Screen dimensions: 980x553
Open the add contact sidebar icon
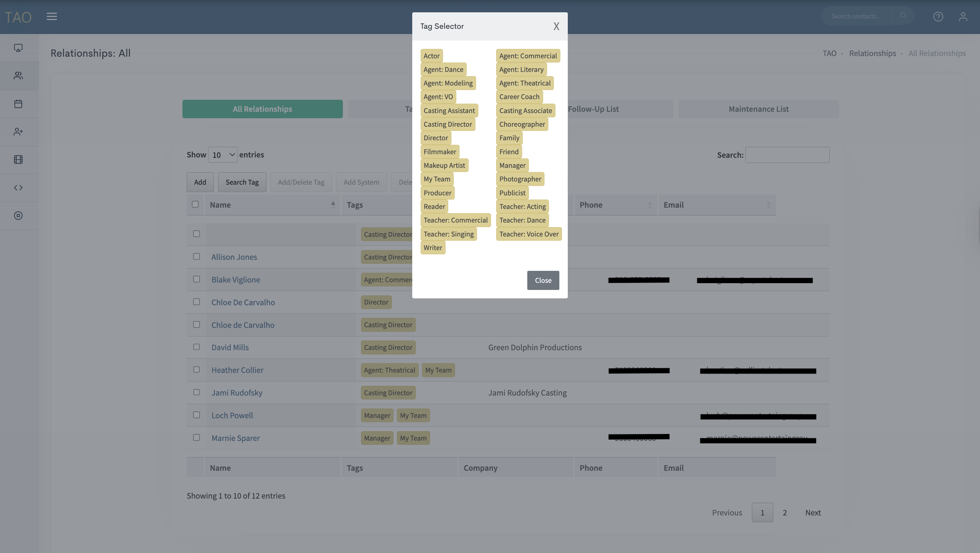pos(18,132)
